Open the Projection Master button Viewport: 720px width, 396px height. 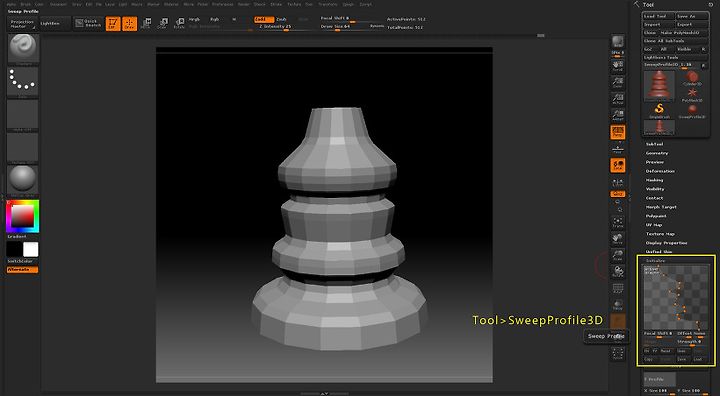point(22,23)
